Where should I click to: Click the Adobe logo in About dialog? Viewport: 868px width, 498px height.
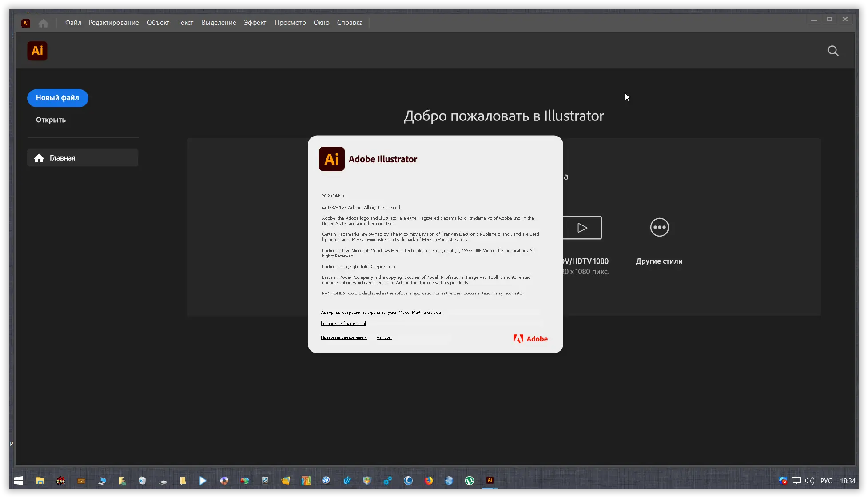tap(530, 339)
